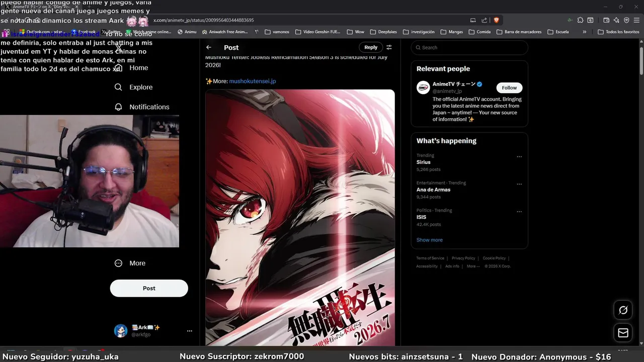The height and width of the screenshot is (362, 644).
Task: Open the Escuela bookmarks folder
Action: click(x=558, y=32)
